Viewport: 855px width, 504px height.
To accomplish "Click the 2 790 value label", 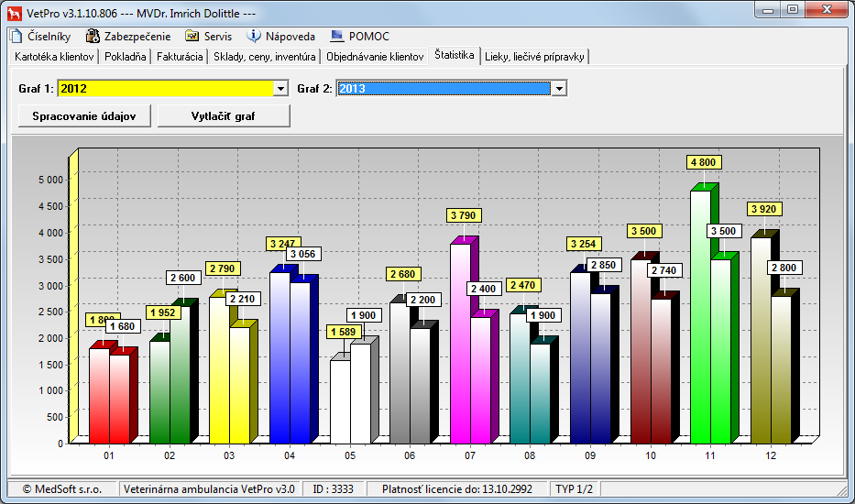I will (224, 268).
